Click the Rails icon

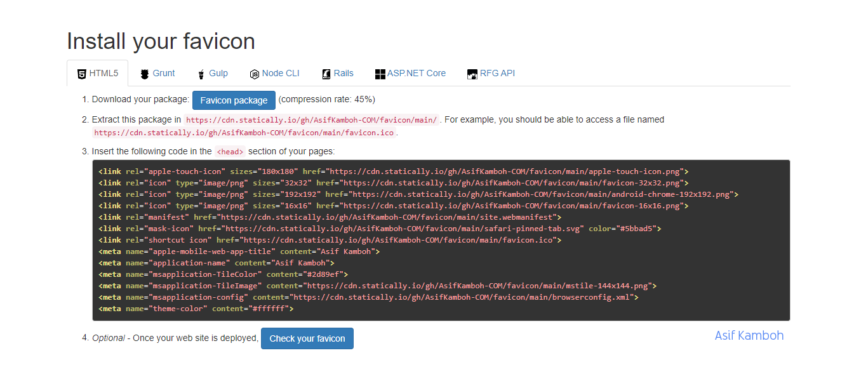pyautogui.click(x=326, y=73)
